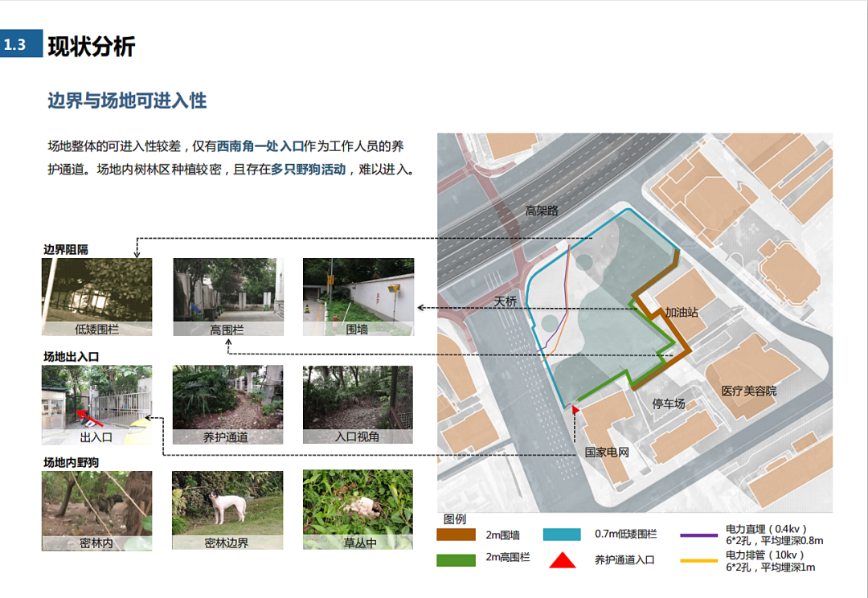
Task: Click the red triangle entrance marker on the map
Action: [575, 409]
